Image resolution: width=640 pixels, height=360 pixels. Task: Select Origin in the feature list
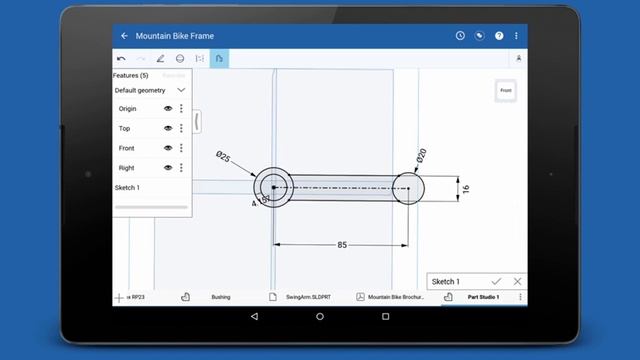[x=127, y=109]
